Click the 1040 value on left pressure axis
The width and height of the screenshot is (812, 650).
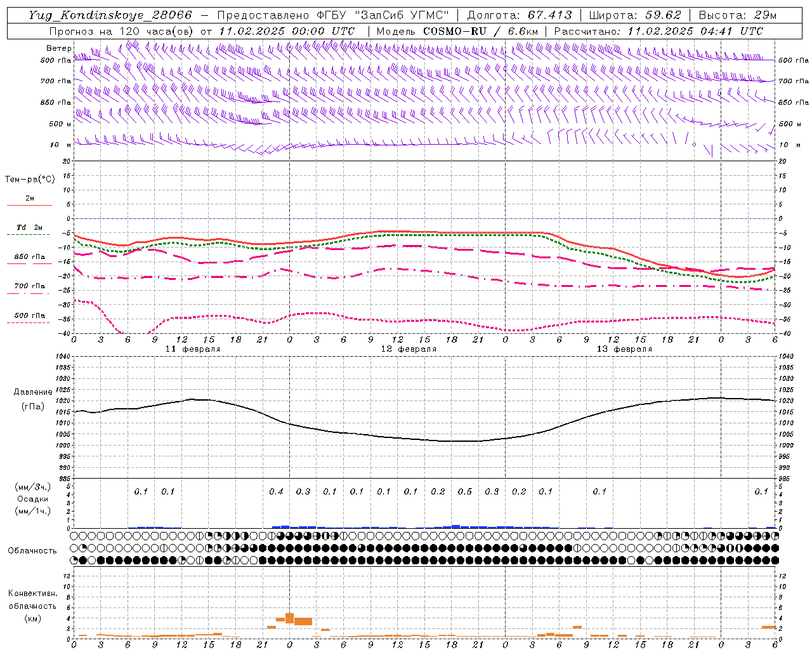63,357
